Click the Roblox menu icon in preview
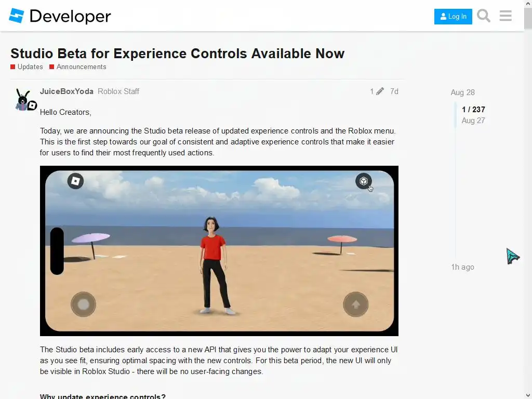532x399 pixels. [x=75, y=181]
